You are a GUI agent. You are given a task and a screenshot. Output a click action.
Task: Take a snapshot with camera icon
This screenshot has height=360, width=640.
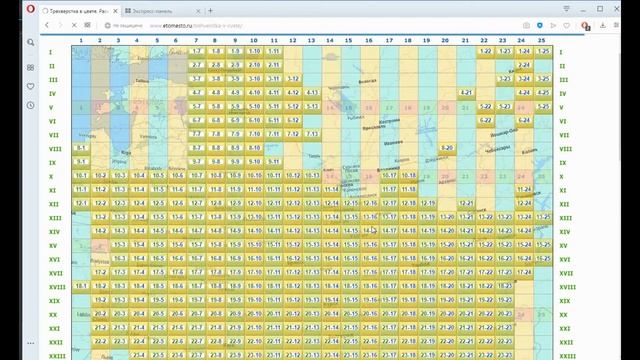point(527,25)
